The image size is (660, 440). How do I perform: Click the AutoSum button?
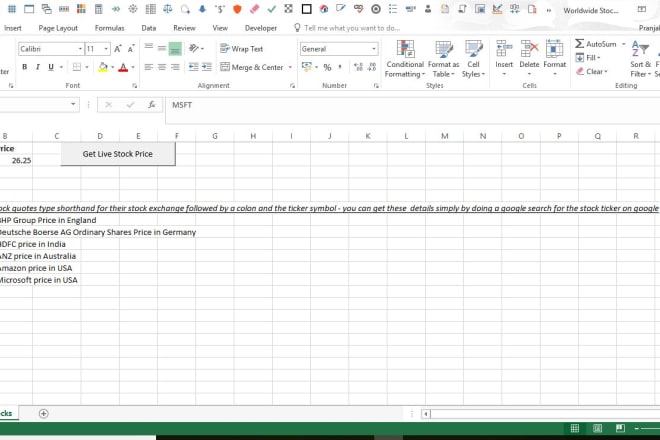pos(596,44)
